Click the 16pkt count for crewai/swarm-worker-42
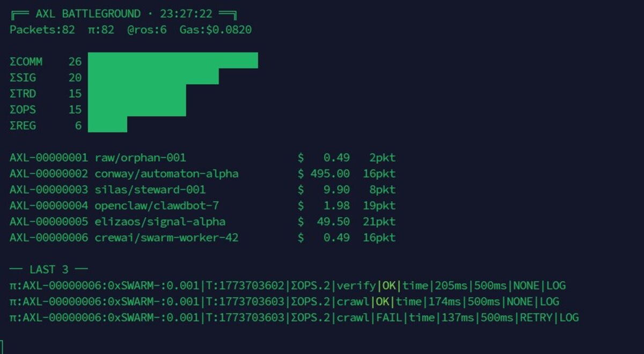Screen dimensions: 644x354 pos(379,238)
